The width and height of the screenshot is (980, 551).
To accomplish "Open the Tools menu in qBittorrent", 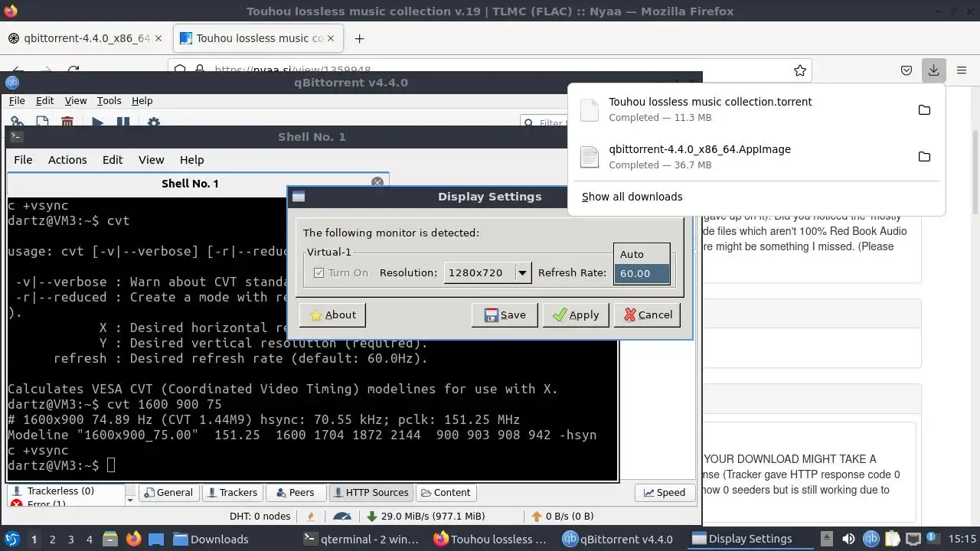I will (109, 100).
